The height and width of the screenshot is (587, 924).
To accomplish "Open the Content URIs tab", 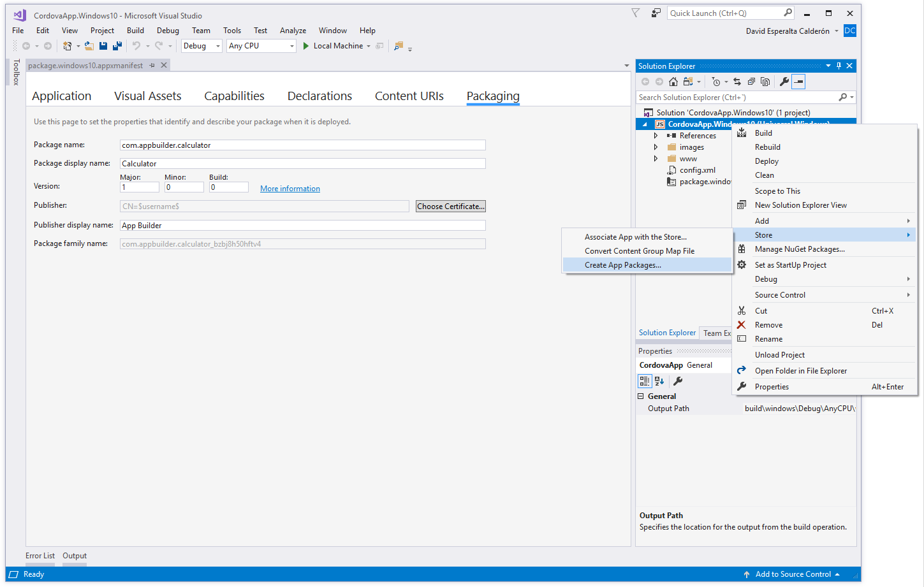I will tap(409, 96).
